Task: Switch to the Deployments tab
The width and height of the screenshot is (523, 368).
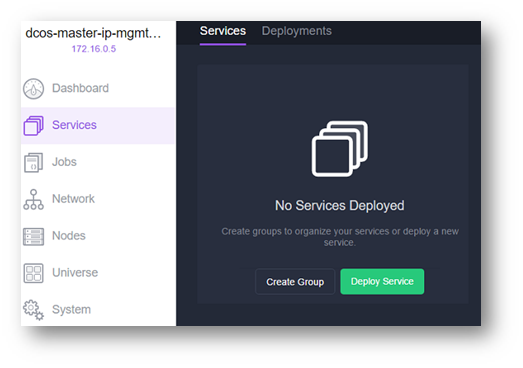Action: [297, 31]
